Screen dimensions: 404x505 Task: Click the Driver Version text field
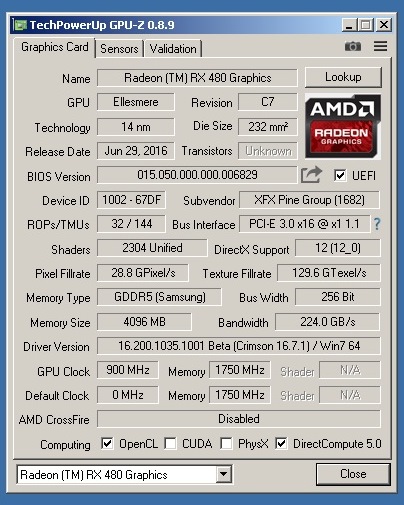point(239,346)
